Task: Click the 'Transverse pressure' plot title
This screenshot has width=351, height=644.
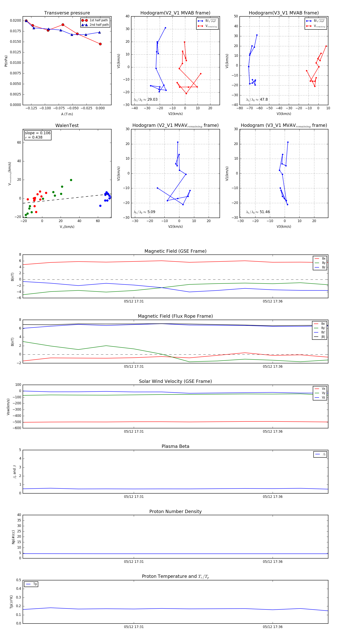Action: click(x=67, y=13)
